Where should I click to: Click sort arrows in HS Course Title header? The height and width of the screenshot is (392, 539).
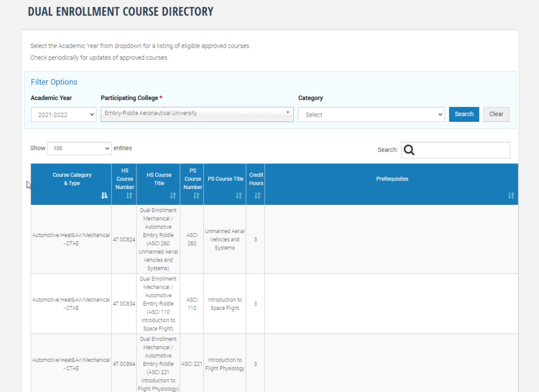pos(173,196)
